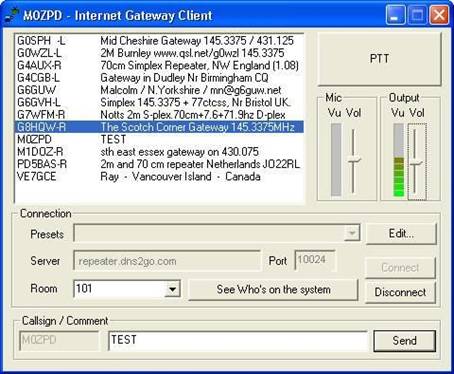
Task: Click the Output Vu level meter
Action: [398, 160]
